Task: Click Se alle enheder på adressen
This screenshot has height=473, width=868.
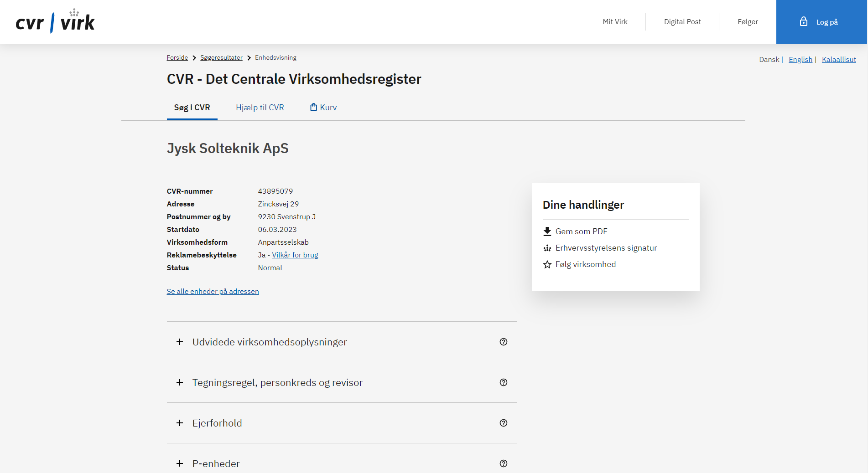Action: [213, 291]
